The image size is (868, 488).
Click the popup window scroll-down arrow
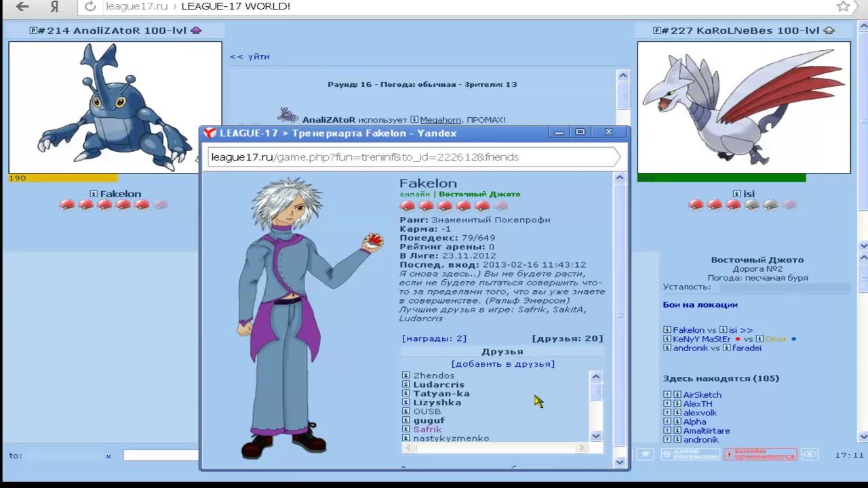[x=620, y=462]
